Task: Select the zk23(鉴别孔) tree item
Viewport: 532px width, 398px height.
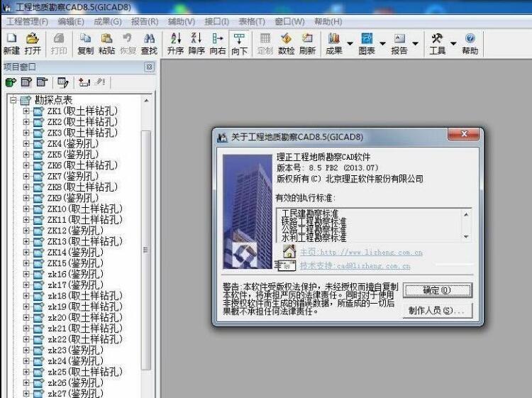Action: click(x=75, y=350)
